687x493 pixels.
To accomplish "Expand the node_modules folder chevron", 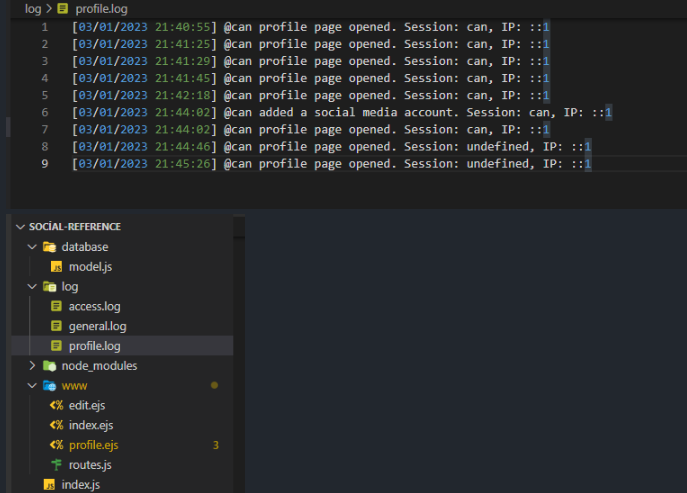I will coord(32,365).
